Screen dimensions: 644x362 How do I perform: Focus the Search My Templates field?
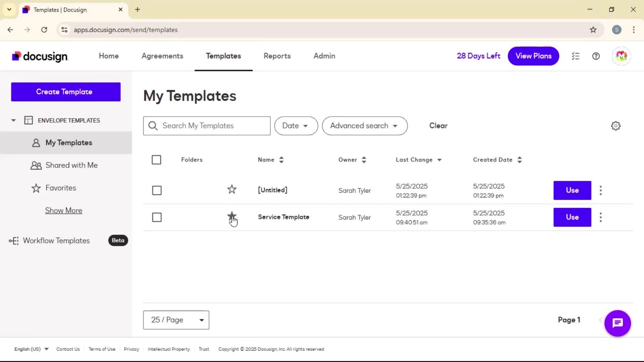(211, 126)
